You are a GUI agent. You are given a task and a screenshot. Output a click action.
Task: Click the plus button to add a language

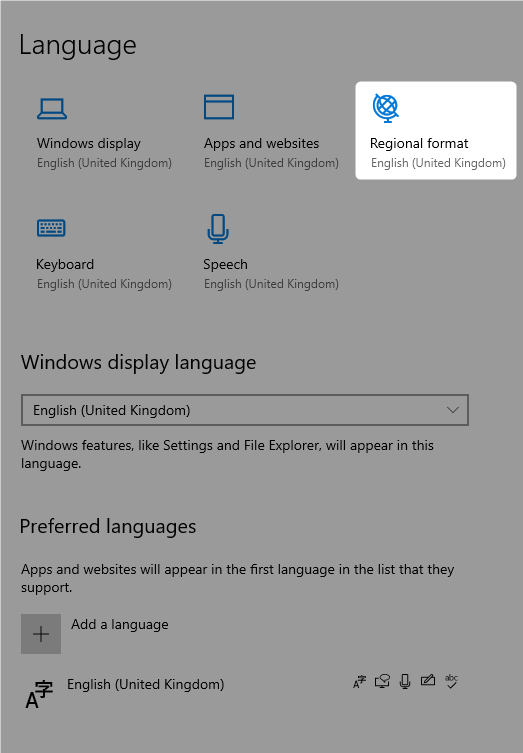click(x=41, y=634)
